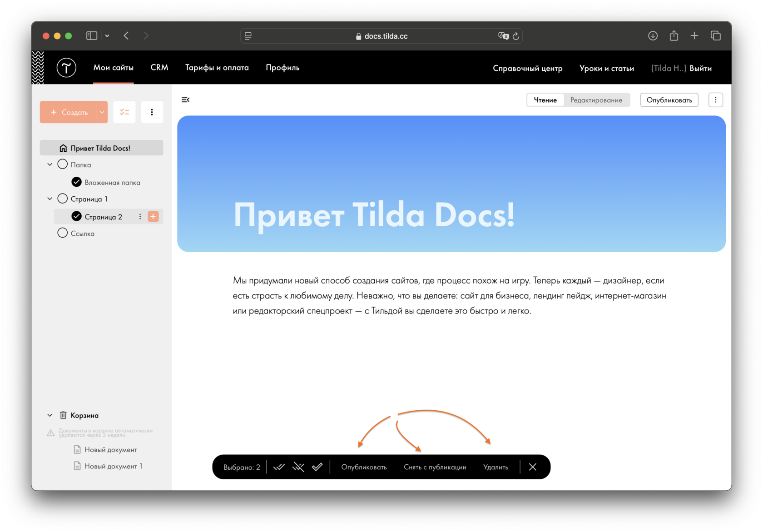Collapse the sidebar with the menu-arrow icon
The height and width of the screenshot is (532, 763).
point(185,100)
